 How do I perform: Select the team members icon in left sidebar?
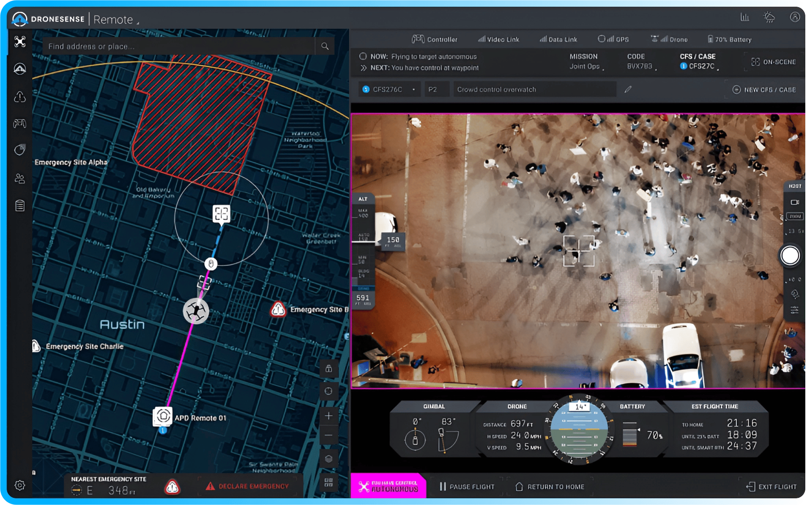coord(20,178)
